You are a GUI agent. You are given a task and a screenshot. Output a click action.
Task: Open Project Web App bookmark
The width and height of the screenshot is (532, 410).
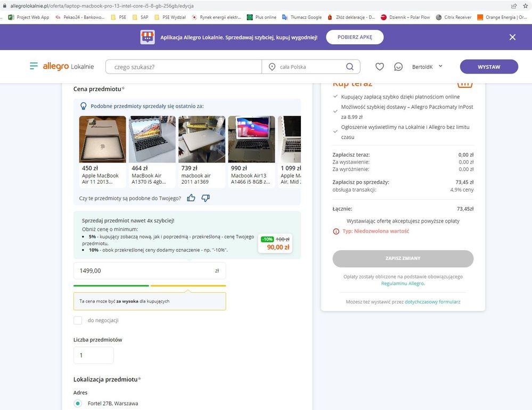click(x=29, y=17)
